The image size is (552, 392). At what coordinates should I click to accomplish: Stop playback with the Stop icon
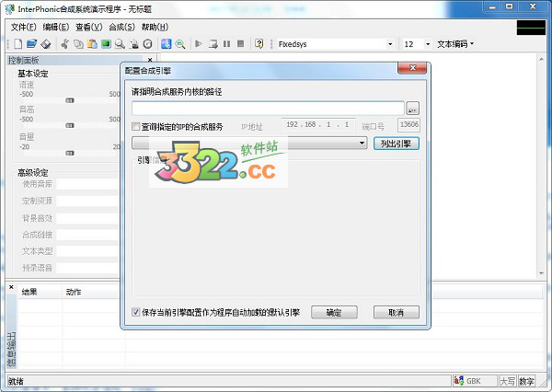click(240, 43)
